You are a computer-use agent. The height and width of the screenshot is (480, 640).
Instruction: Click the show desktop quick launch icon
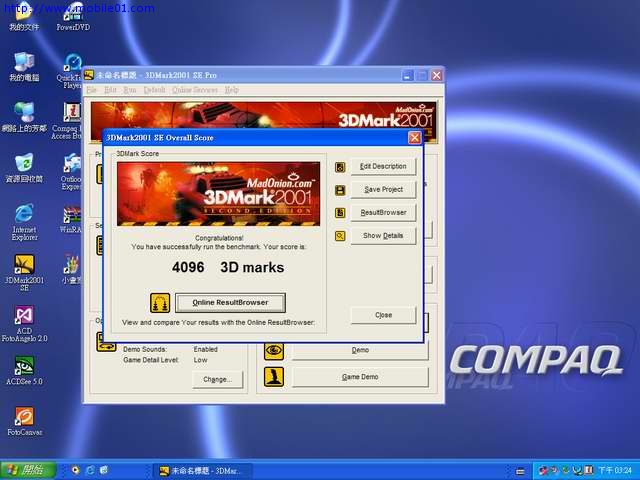[104, 470]
